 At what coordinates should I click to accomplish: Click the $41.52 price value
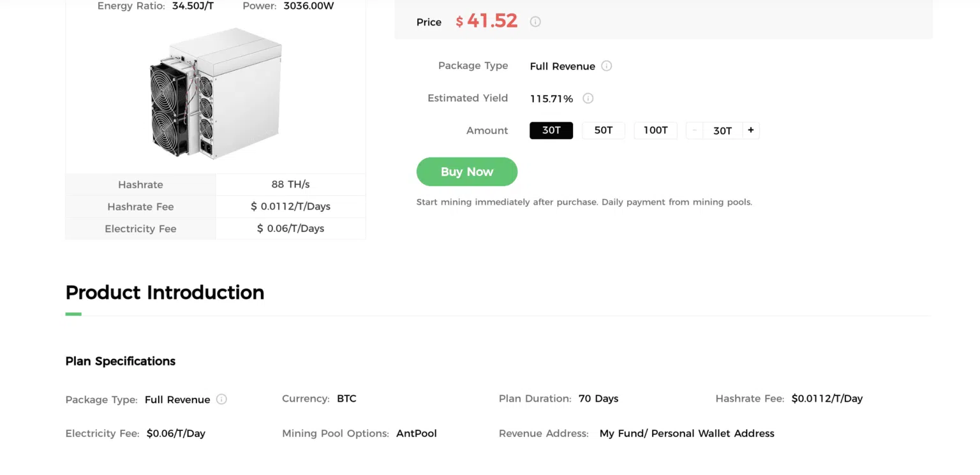[492, 21]
